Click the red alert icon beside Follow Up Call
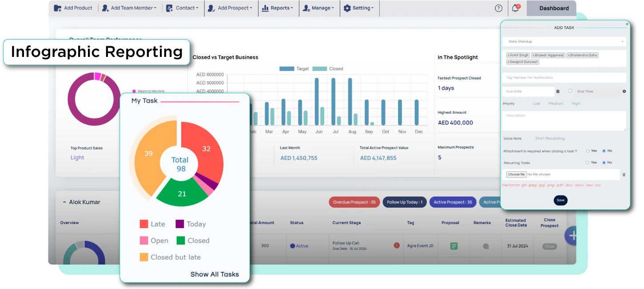The width and height of the screenshot is (644, 289). coord(396,245)
